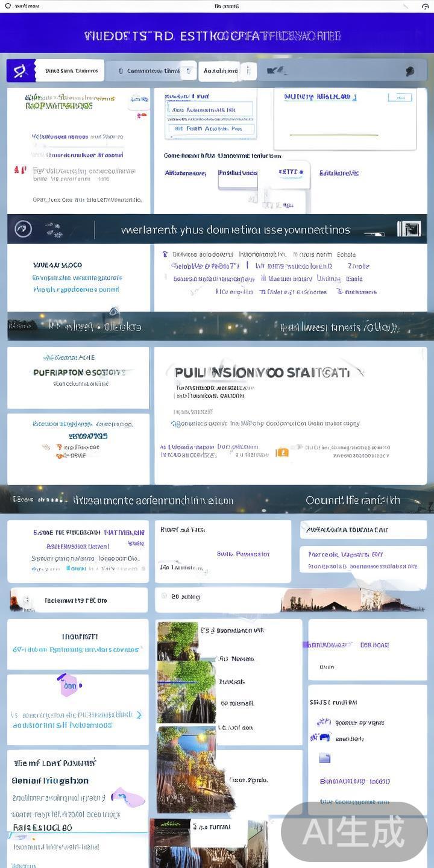
Task: Click the small box in third toolbar tab
Action: coord(249,71)
